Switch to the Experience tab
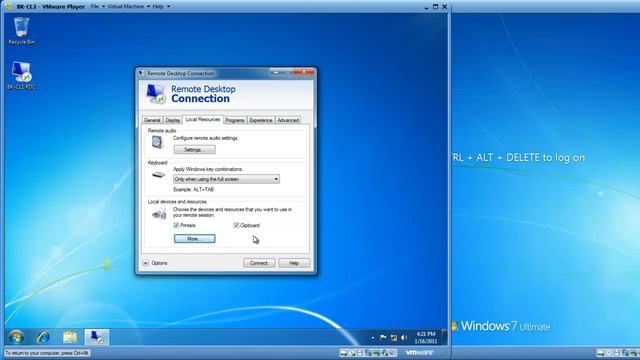The image size is (640, 360). point(261,120)
